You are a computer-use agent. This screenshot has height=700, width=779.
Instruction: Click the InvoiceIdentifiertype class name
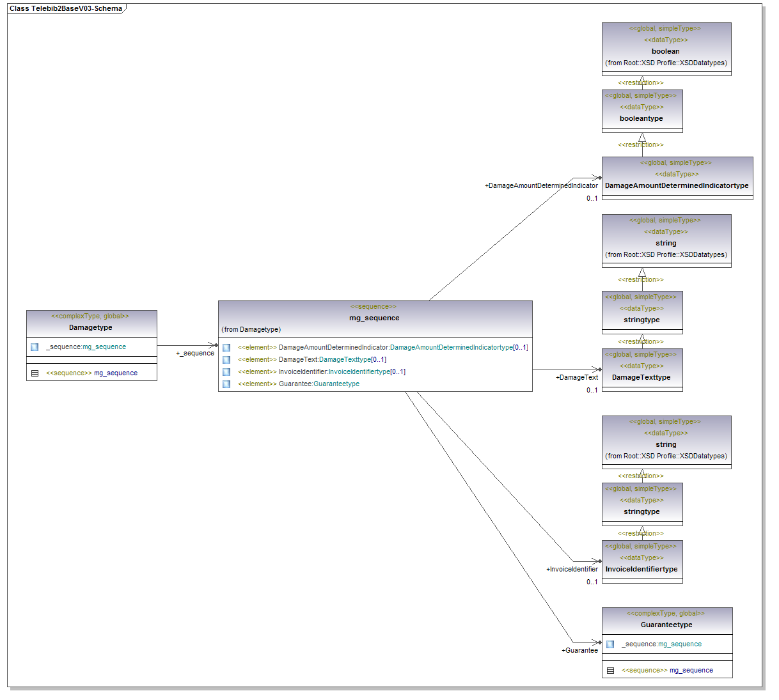pos(641,569)
